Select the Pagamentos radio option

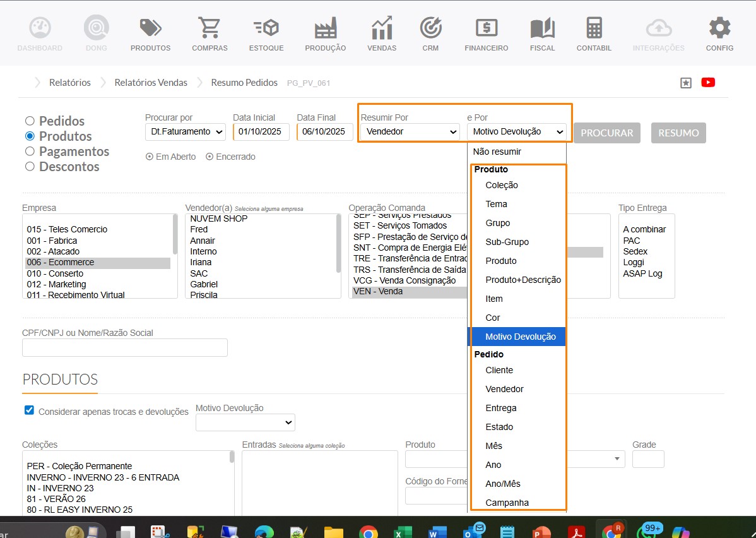coord(30,151)
